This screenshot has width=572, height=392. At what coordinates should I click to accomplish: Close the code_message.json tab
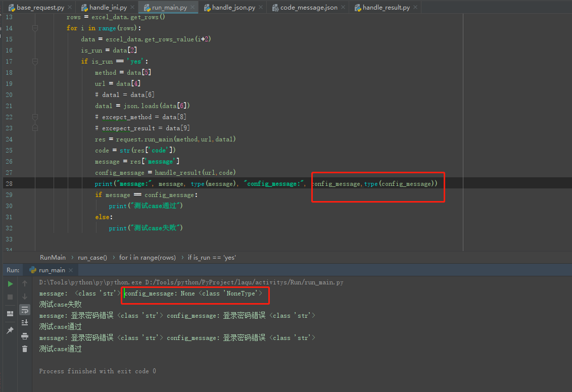pyautogui.click(x=343, y=7)
